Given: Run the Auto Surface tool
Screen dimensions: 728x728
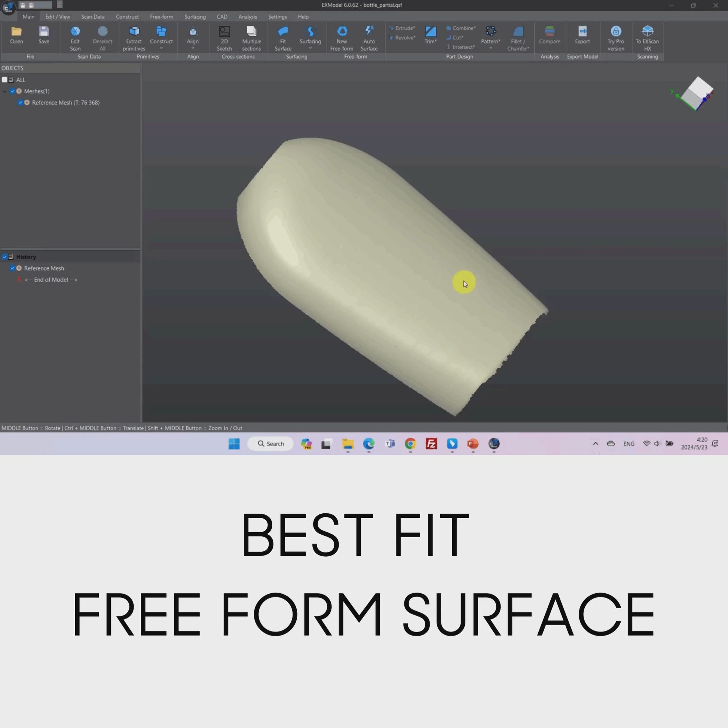Looking at the screenshot, I should (369, 32).
